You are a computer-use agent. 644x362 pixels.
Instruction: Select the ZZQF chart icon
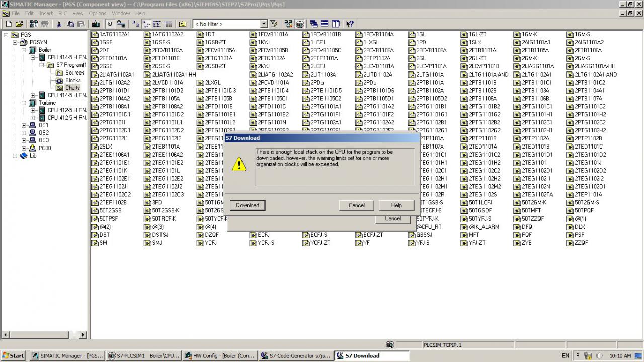pos(571,243)
